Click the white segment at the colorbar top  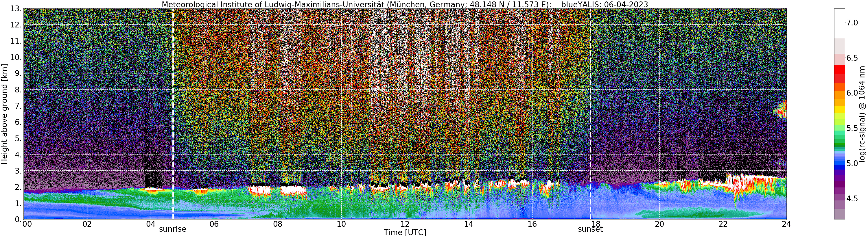point(839,23)
